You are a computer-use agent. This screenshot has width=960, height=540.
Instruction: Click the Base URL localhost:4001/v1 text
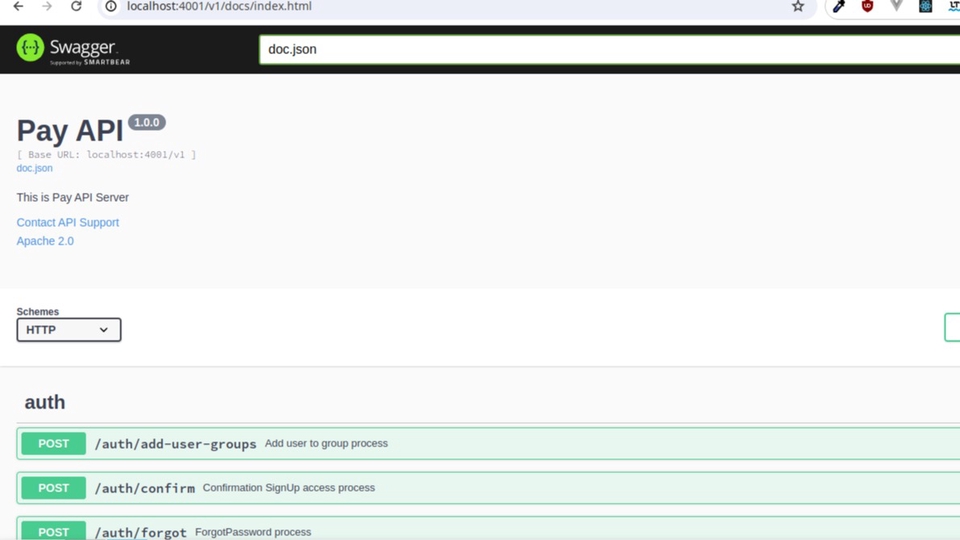(107, 154)
